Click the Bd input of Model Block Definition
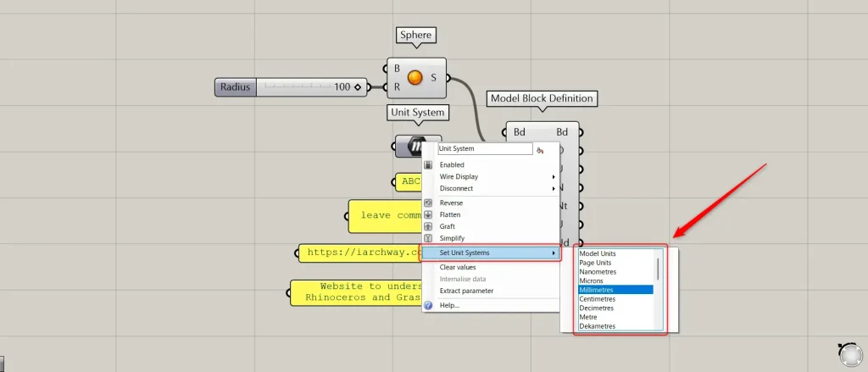 [520, 132]
